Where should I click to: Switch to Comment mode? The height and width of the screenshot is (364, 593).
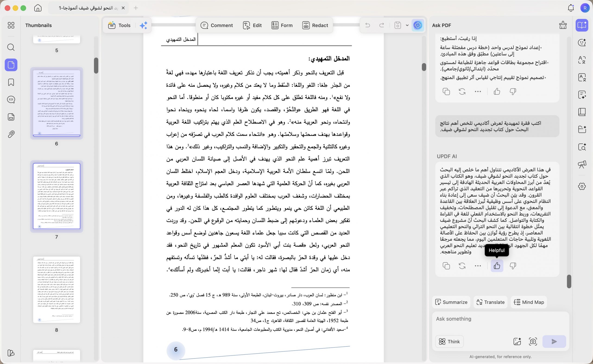pos(217,25)
